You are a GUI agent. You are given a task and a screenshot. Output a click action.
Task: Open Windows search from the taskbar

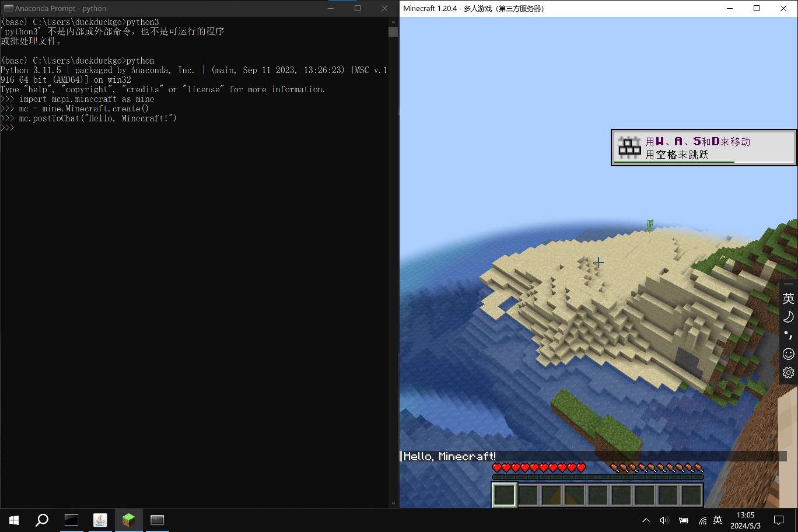(42, 520)
